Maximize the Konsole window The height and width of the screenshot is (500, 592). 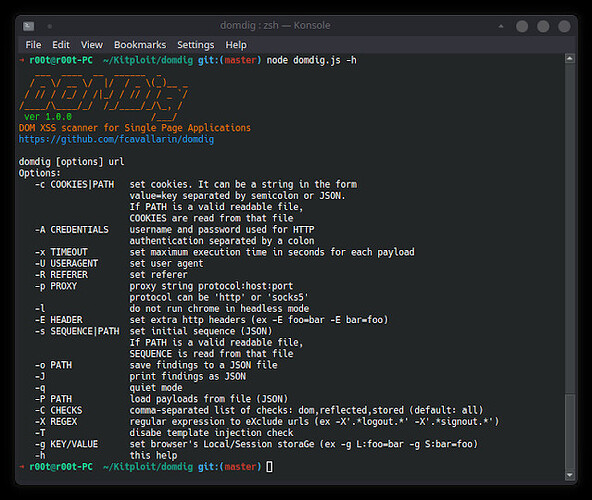point(543,26)
